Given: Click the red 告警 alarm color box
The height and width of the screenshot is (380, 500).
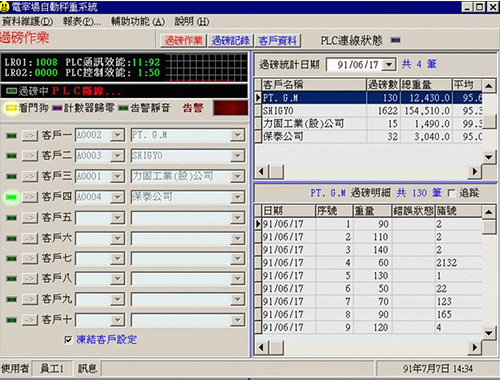Looking at the screenshot, I should (x=230, y=108).
